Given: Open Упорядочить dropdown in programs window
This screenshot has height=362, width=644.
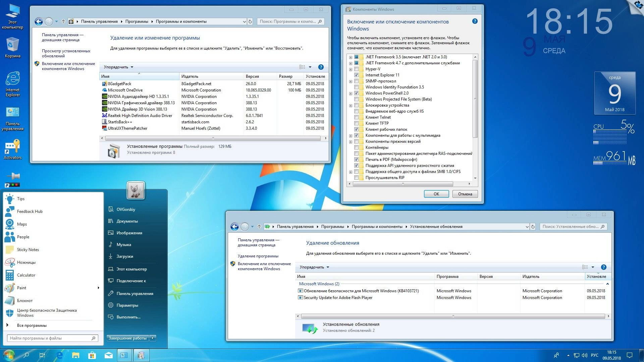Looking at the screenshot, I should pyautogui.click(x=118, y=67).
